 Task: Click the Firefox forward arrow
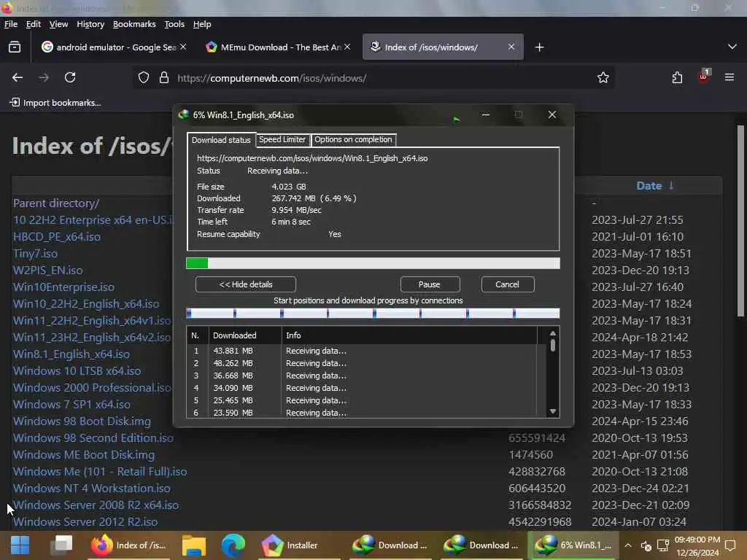[44, 77]
